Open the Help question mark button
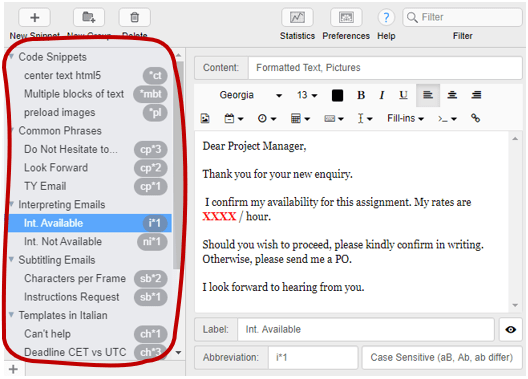Image resolution: width=528 pixels, height=379 pixels. pyautogui.click(x=386, y=17)
